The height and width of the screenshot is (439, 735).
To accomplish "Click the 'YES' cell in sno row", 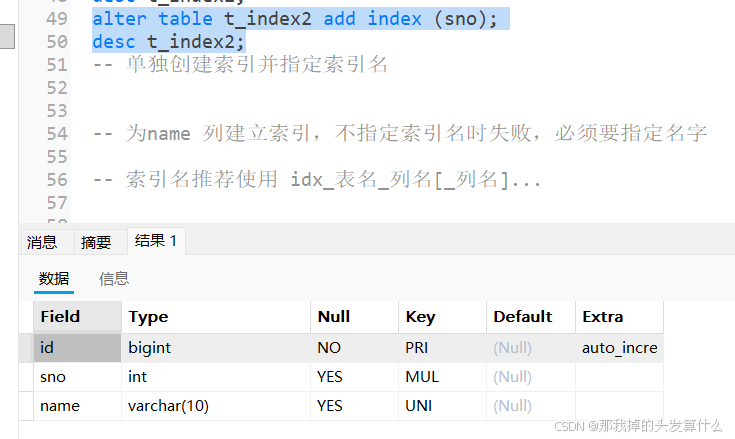I will coord(354,377).
